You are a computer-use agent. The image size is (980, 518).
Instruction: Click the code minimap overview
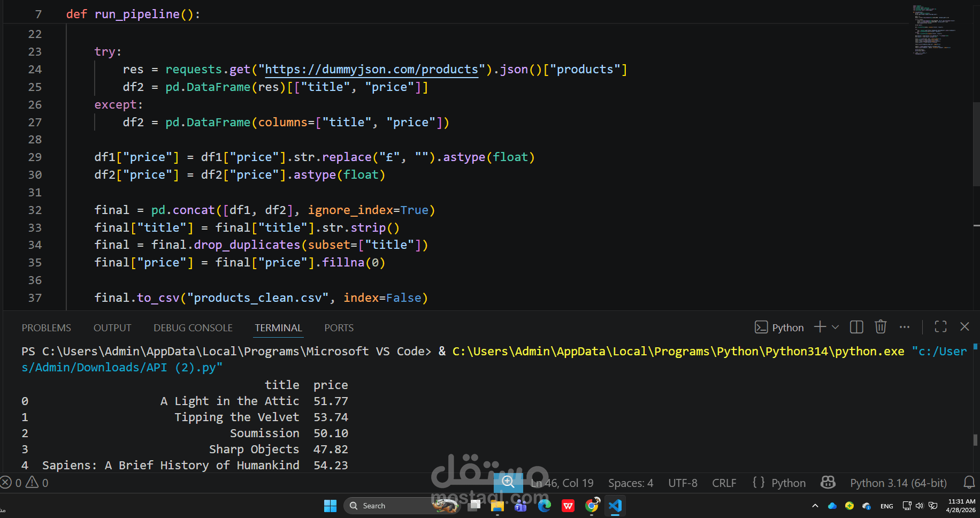pyautogui.click(x=935, y=30)
